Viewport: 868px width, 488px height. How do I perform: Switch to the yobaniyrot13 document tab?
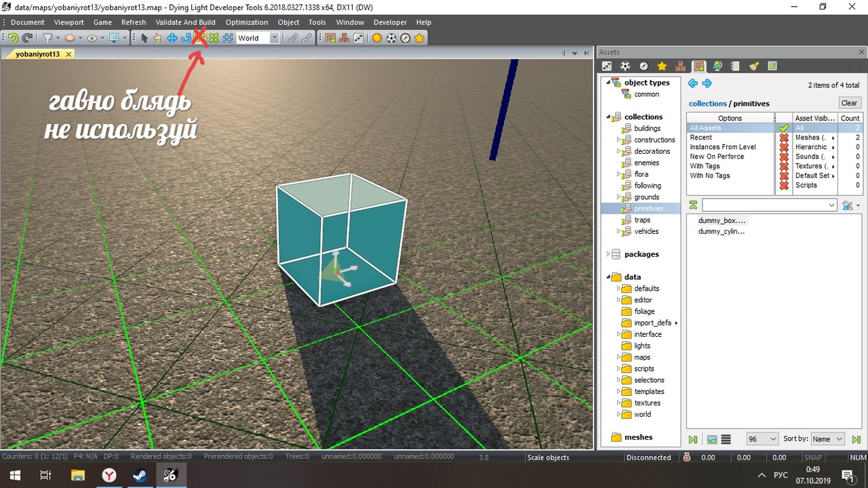click(37, 54)
